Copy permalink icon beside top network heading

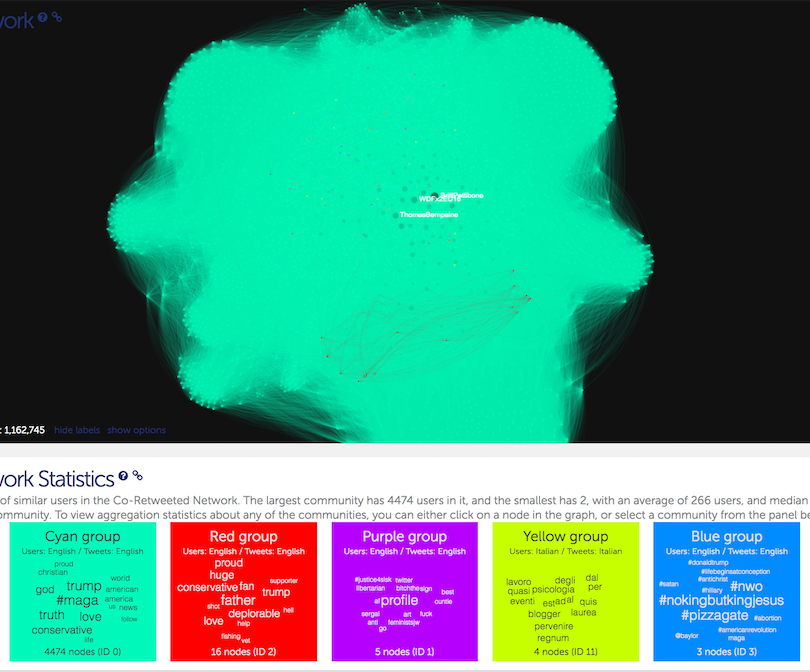coord(57,17)
